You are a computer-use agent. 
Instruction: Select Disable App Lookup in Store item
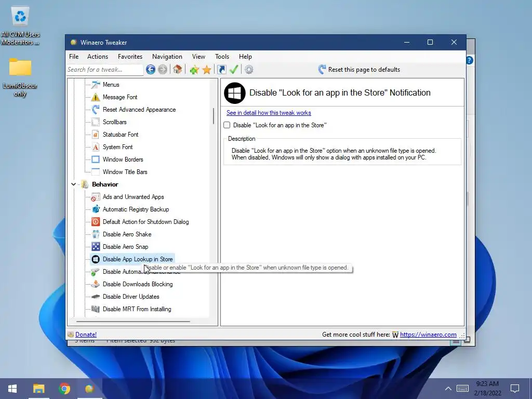pyautogui.click(x=132, y=259)
